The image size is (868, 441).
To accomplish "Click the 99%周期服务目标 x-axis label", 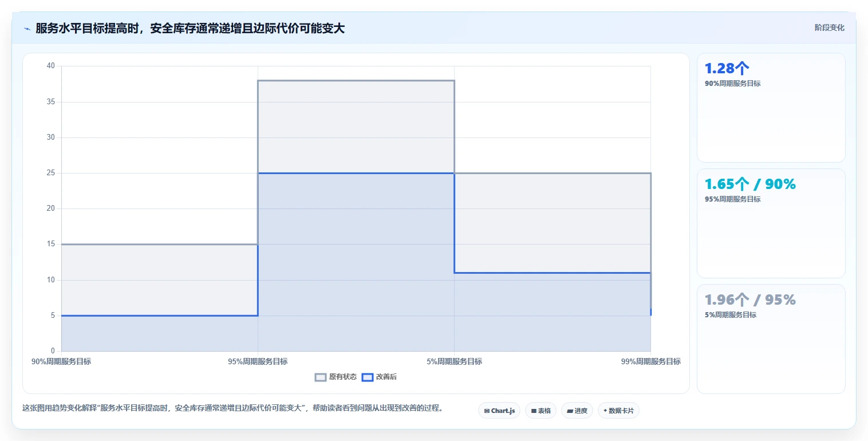I will click(x=651, y=361).
